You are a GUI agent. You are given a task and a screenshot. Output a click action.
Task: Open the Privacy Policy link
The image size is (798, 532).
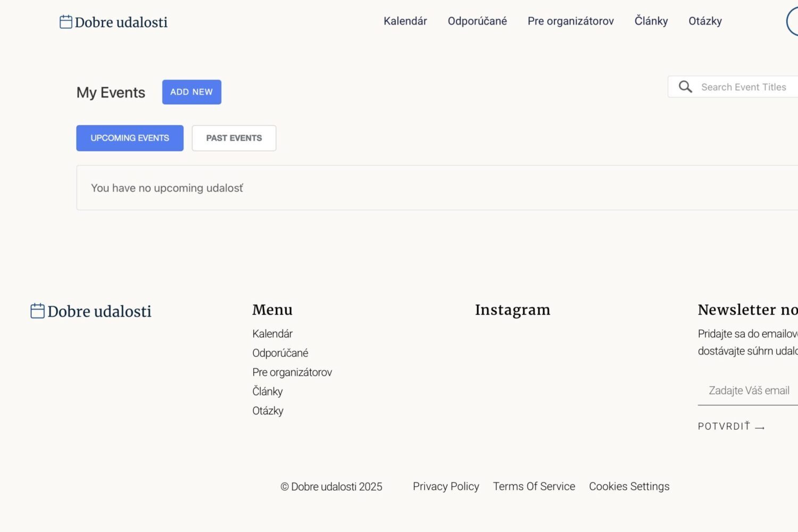pos(446,486)
